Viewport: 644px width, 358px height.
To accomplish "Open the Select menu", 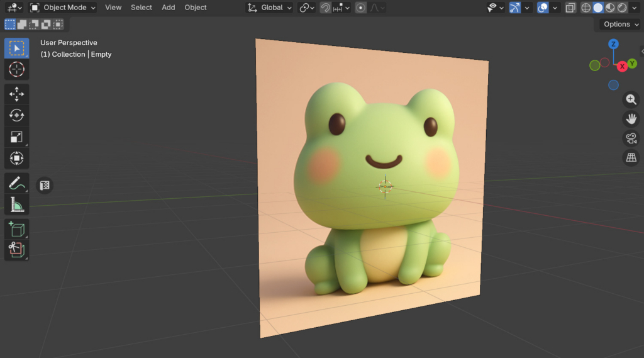I will coord(142,8).
